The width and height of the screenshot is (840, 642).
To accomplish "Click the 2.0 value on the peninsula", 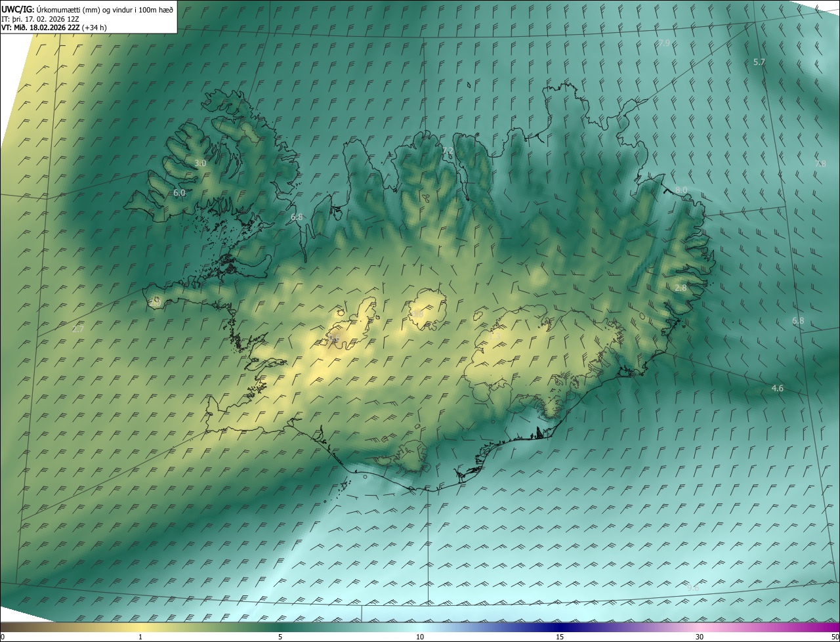I will (x=156, y=301).
